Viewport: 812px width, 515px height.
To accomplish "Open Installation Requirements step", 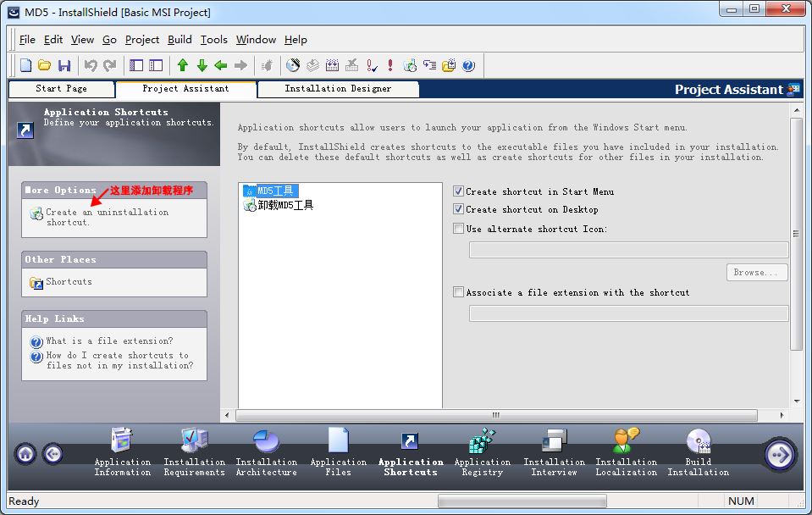I will pos(195,451).
